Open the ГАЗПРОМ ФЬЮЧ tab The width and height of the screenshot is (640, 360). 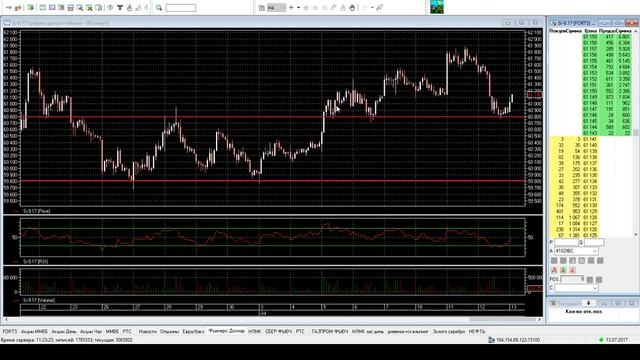(330, 331)
